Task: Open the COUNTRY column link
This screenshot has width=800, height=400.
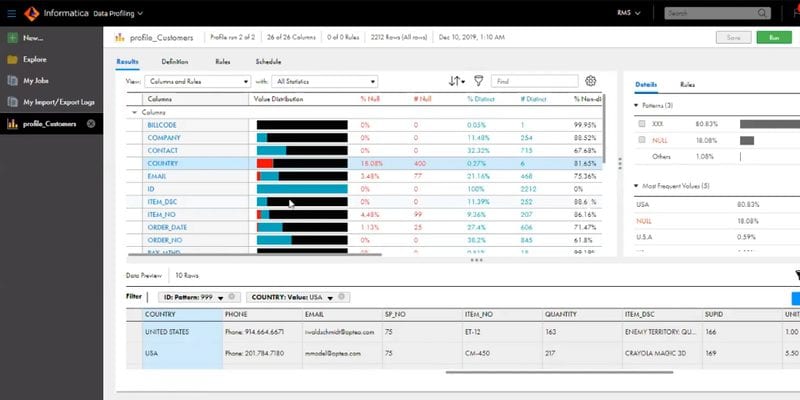Action: click(x=163, y=163)
